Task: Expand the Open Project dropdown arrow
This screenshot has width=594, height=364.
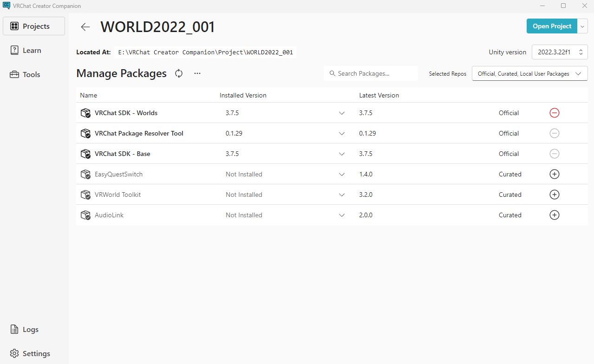Action: 583,26
